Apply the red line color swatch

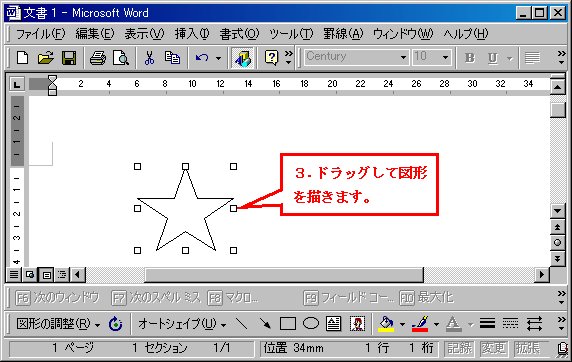click(420, 324)
